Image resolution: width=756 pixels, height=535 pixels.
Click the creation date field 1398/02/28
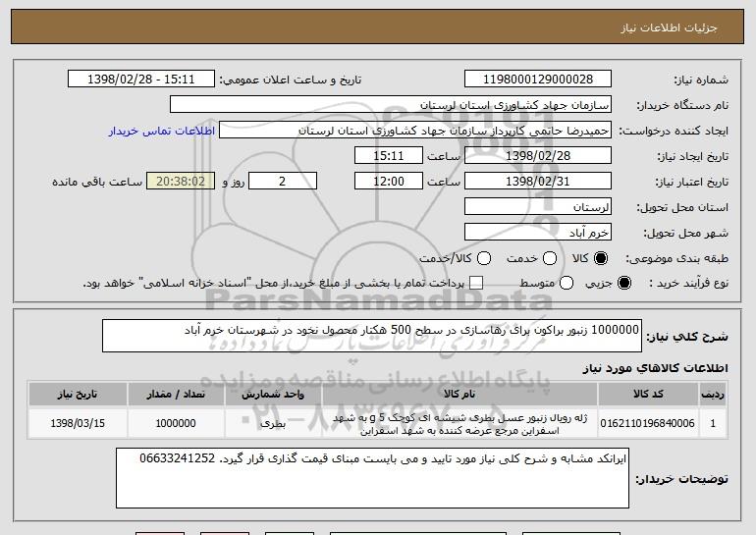[538, 156]
